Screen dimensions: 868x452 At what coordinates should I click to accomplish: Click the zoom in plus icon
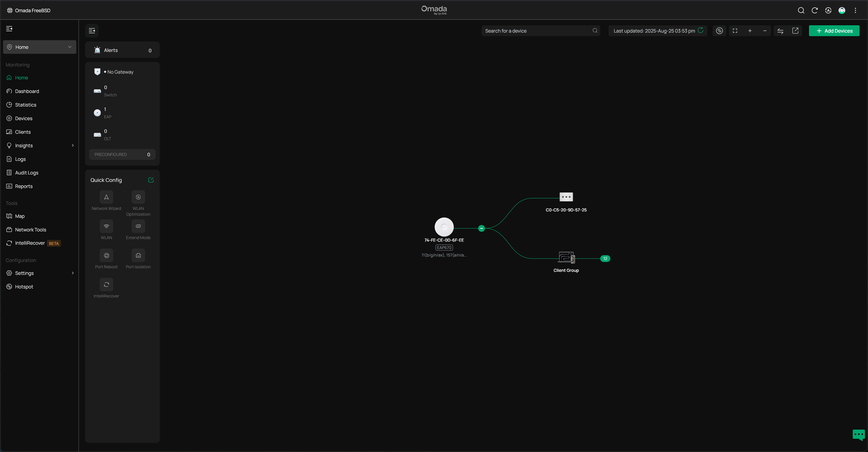coord(750,31)
